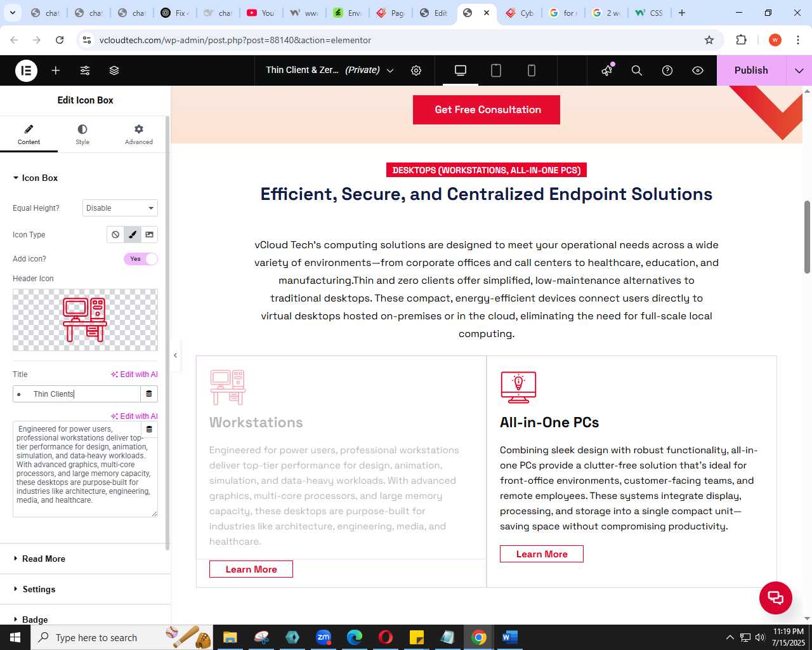Open Publish options arrow
This screenshot has width=812, height=650.
click(799, 70)
